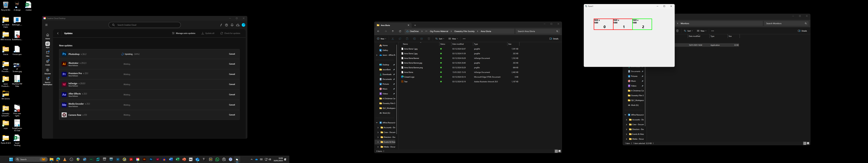Cancel the Media Encoder update
868x163 pixels.
point(232,105)
